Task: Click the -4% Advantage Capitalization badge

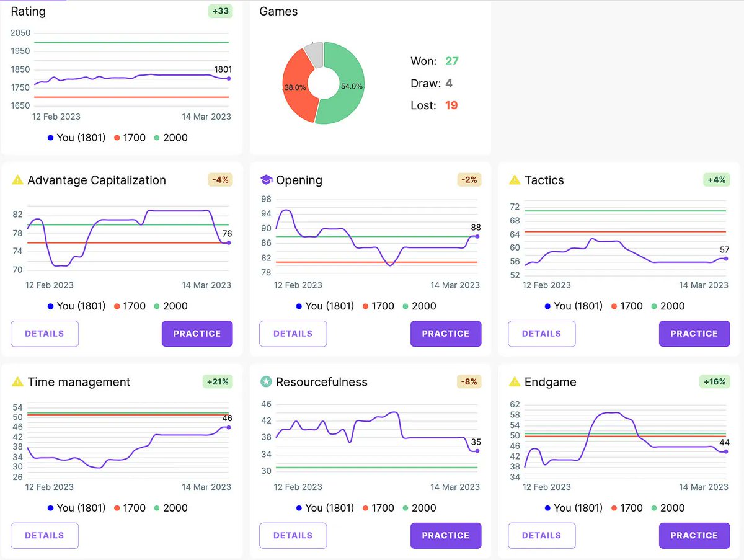Action: click(220, 180)
